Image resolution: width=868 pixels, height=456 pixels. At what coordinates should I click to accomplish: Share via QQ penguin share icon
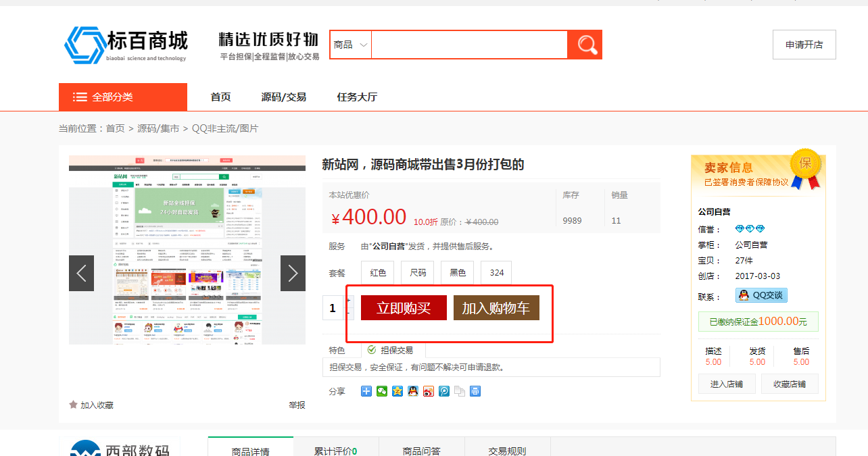click(x=413, y=391)
